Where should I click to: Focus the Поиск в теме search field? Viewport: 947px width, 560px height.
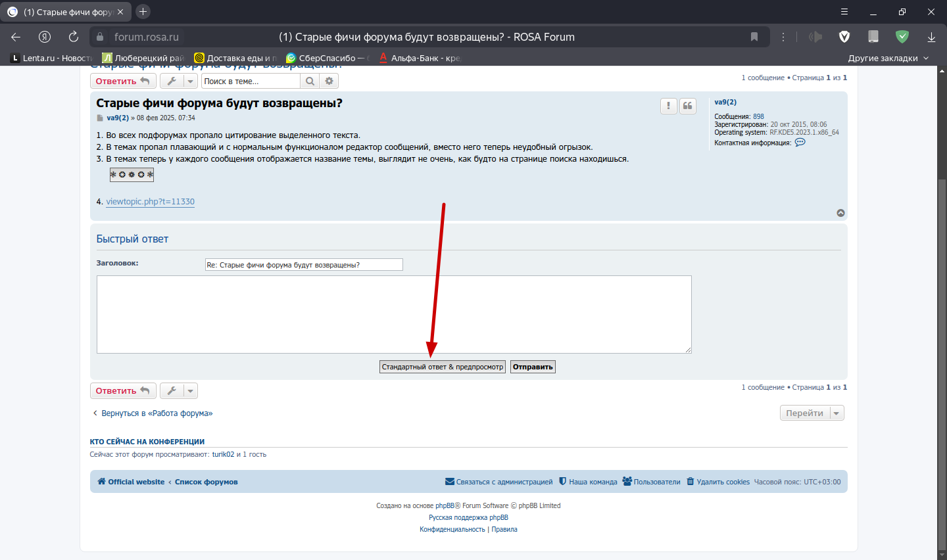pyautogui.click(x=251, y=81)
